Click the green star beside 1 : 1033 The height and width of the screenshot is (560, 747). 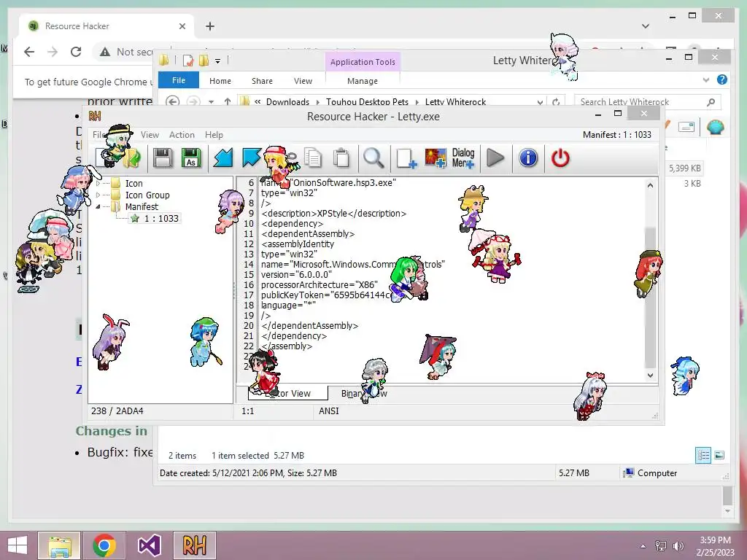coord(135,219)
